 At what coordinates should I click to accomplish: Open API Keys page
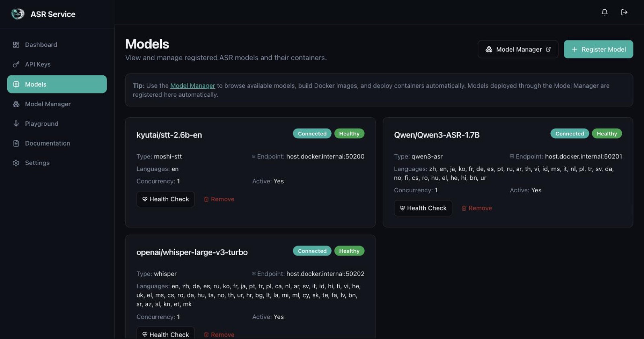pos(57,64)
